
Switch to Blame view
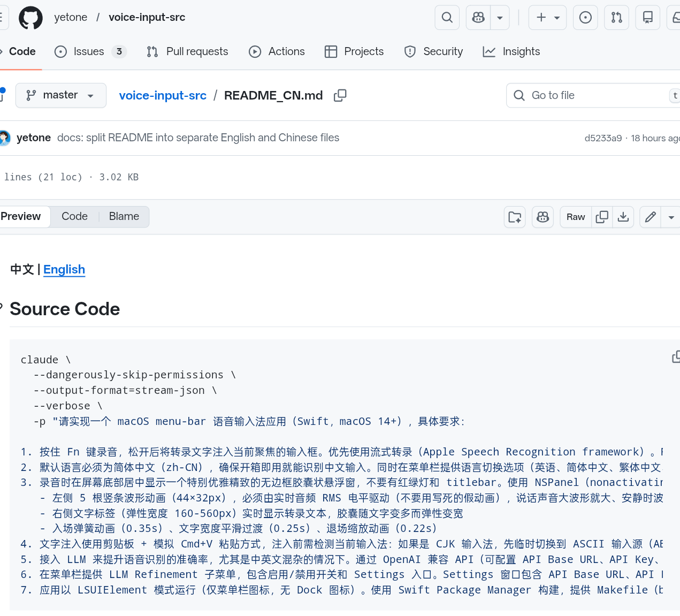(x=124, y=217)
